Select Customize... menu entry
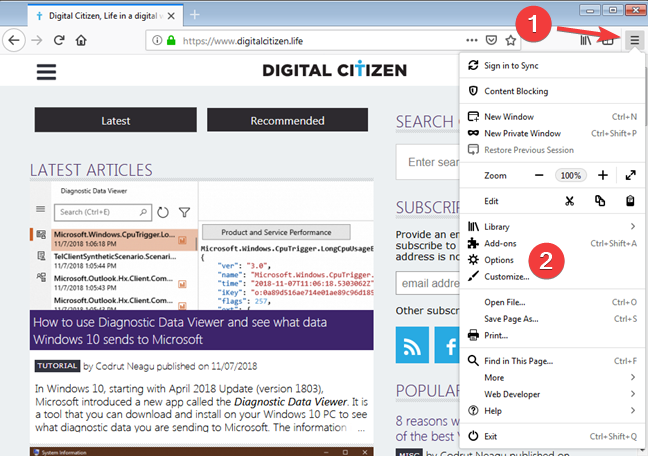This screenshot has height=456, width=648. coord(552,276)
